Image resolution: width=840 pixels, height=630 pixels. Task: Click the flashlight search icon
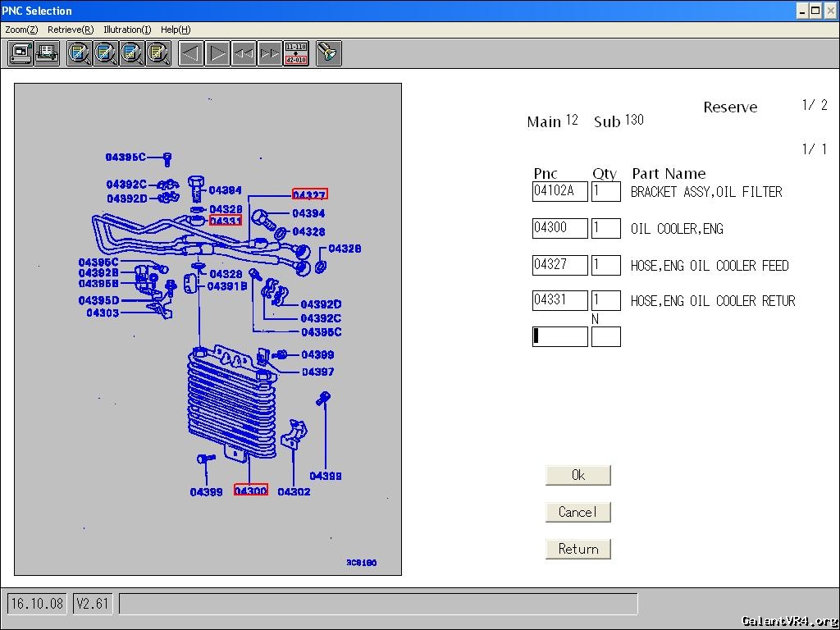(x=329, y=53)
